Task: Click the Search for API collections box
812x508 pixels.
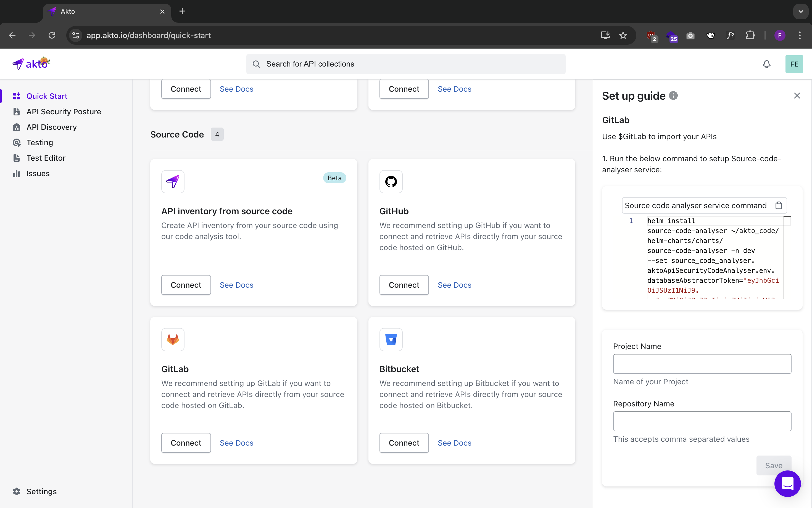Action: (x=405, y=64)
